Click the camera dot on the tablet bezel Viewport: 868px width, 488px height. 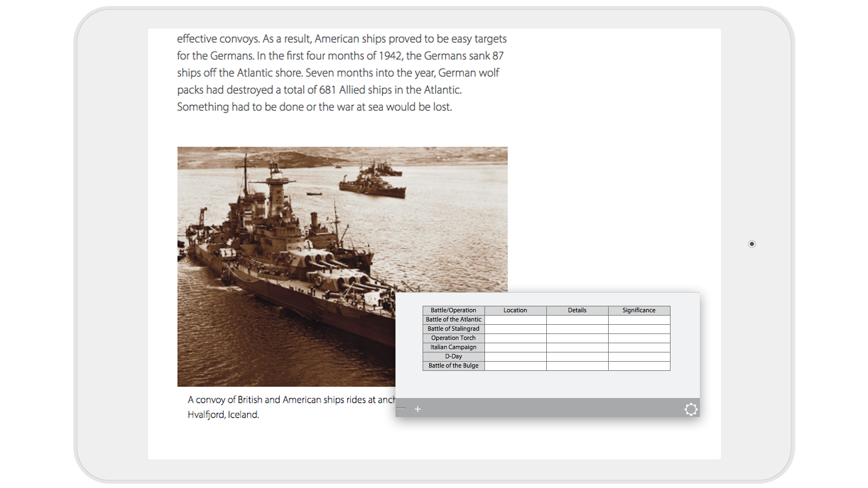tap(751, 244)
